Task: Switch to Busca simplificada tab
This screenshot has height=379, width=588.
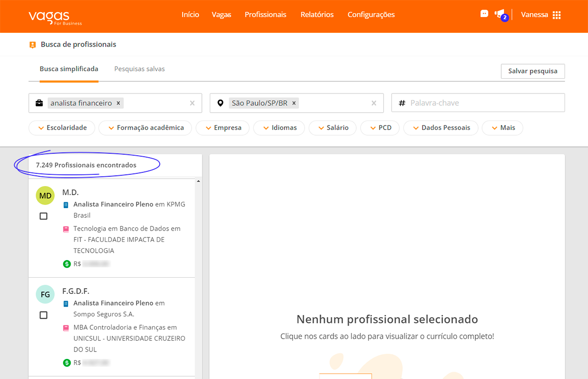Action: click(x=69, y=70)
